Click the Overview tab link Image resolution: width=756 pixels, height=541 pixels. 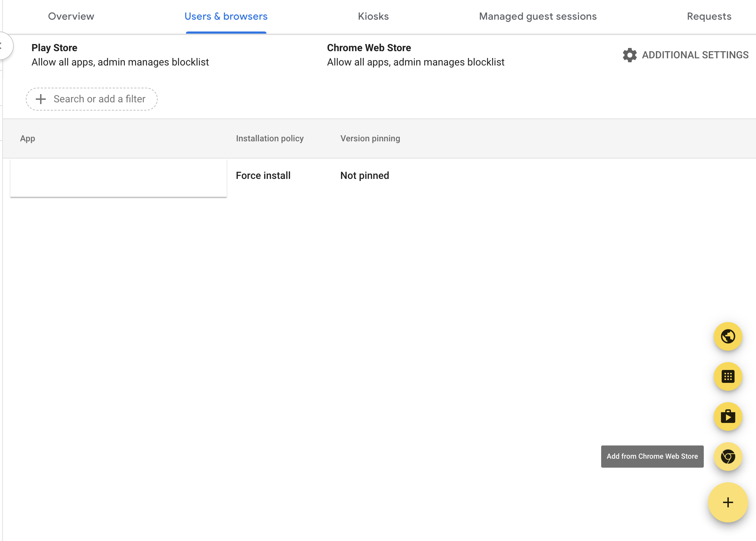[71, 16]
